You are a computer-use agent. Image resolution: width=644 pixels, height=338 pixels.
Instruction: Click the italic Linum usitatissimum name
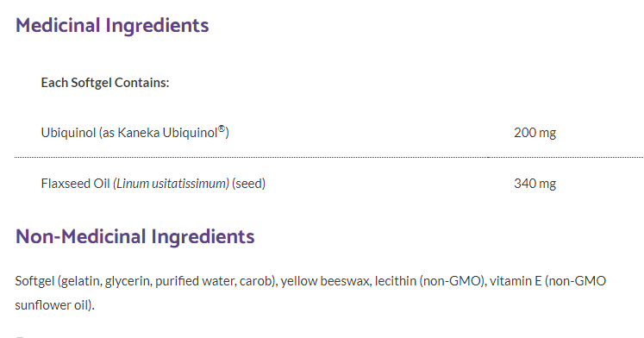171,183
